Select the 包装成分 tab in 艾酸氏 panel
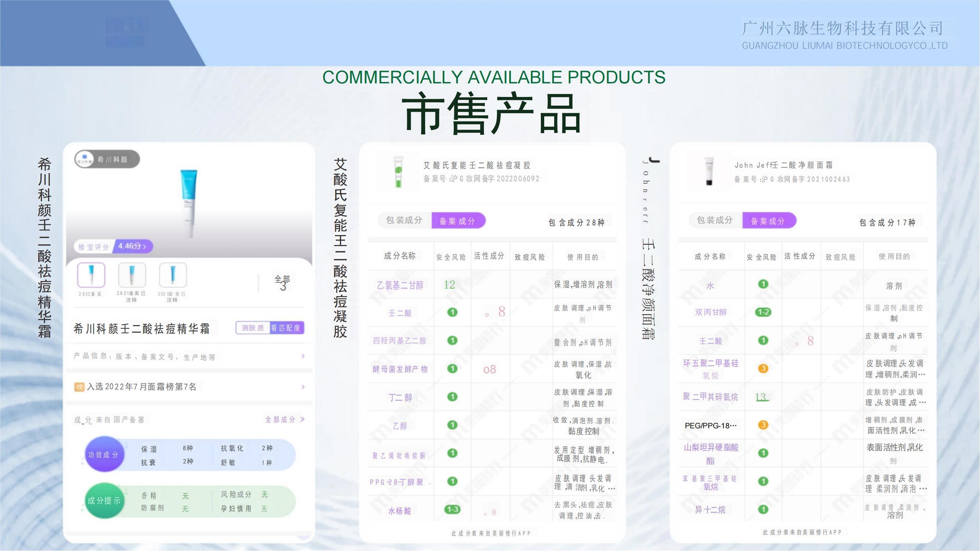This screenshot has width=980, height=551. (405, 220)
